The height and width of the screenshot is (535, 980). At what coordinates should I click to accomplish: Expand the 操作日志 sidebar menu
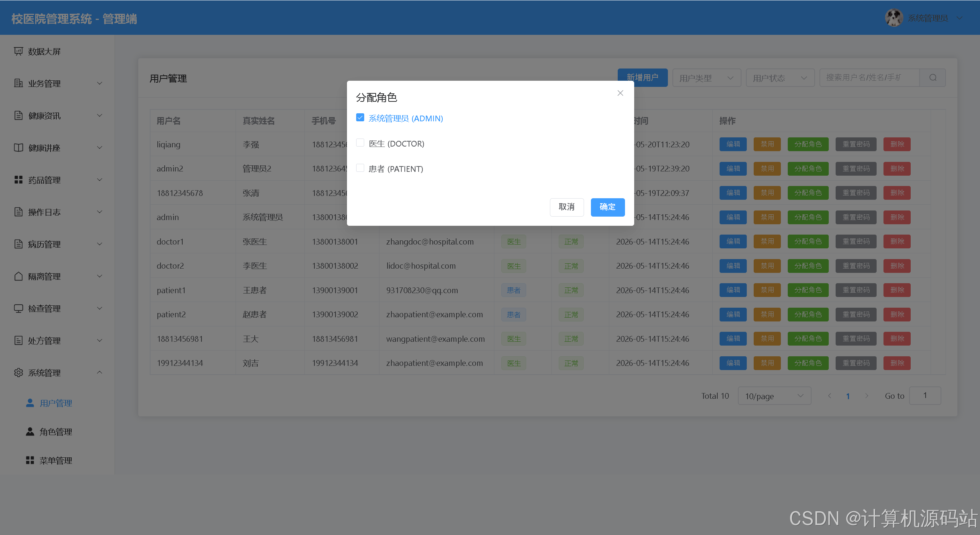tap(57, 212)
